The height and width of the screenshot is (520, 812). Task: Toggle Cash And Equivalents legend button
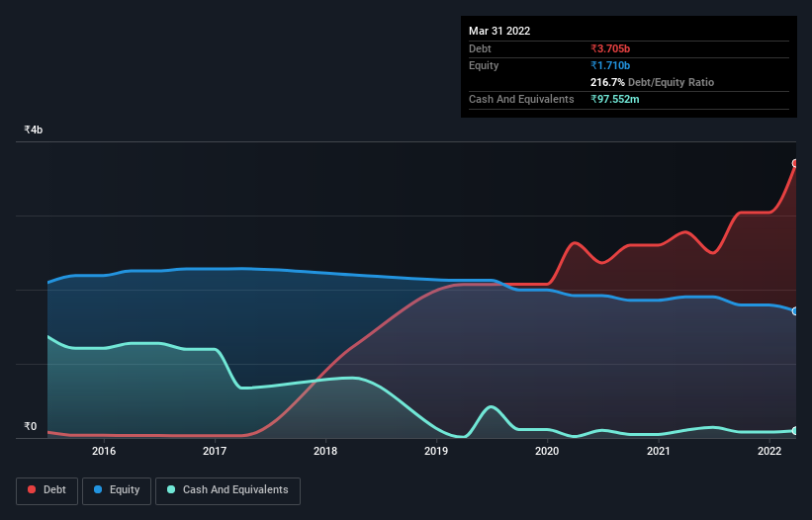(227, 490)
